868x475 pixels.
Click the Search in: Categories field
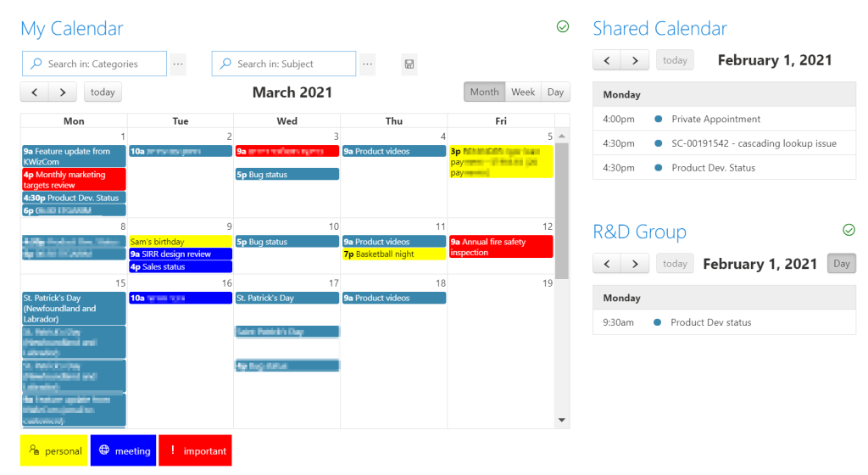95,64
